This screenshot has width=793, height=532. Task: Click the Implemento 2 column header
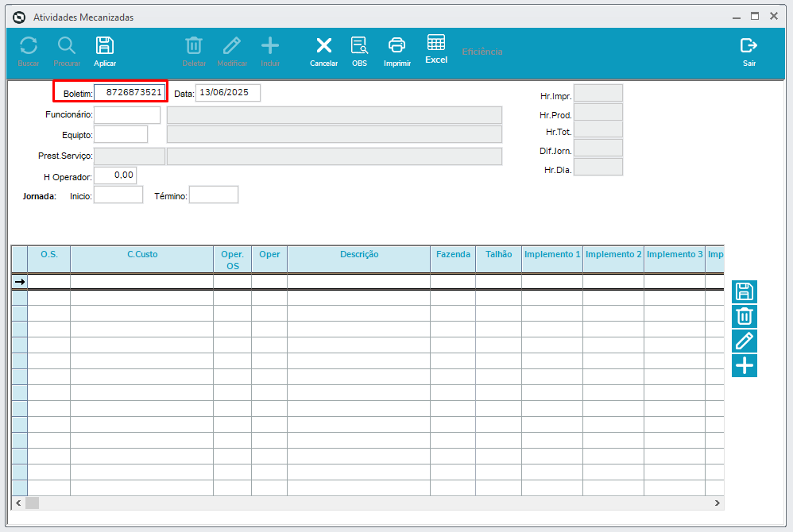pyautogui.click(x=613, y=259)
